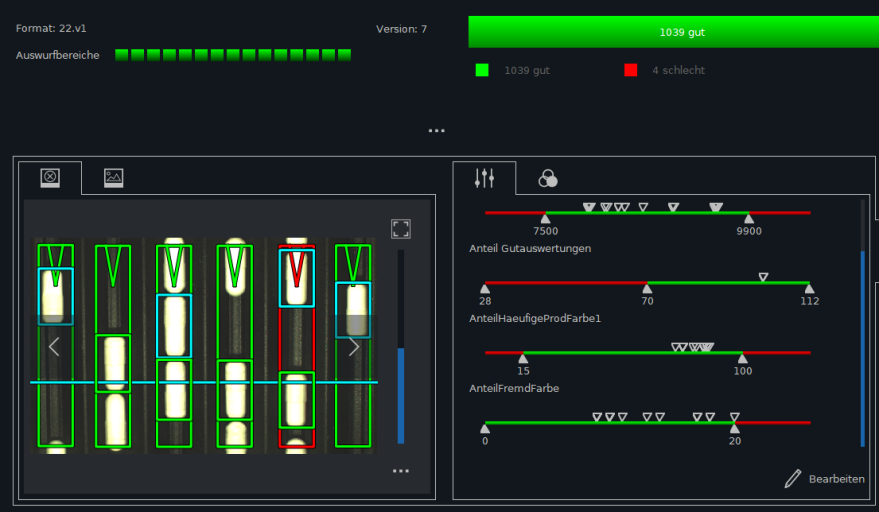Click the Bearbeiten pencil icon
The image size is (879, 512).
793,479
